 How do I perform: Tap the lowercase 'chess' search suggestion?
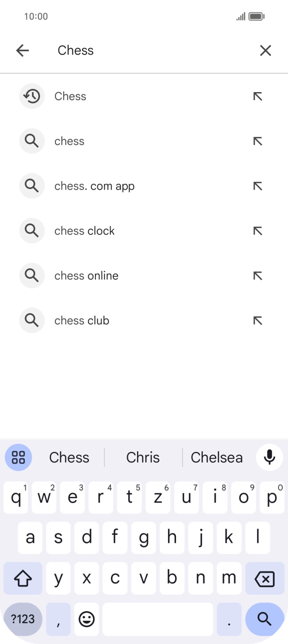click(x=69, y=142)
